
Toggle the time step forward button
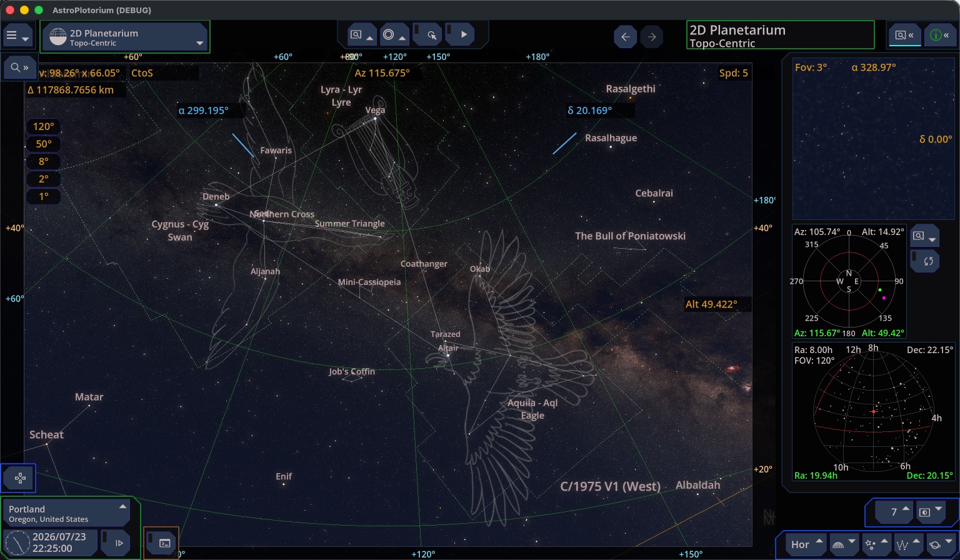(115, 542)
